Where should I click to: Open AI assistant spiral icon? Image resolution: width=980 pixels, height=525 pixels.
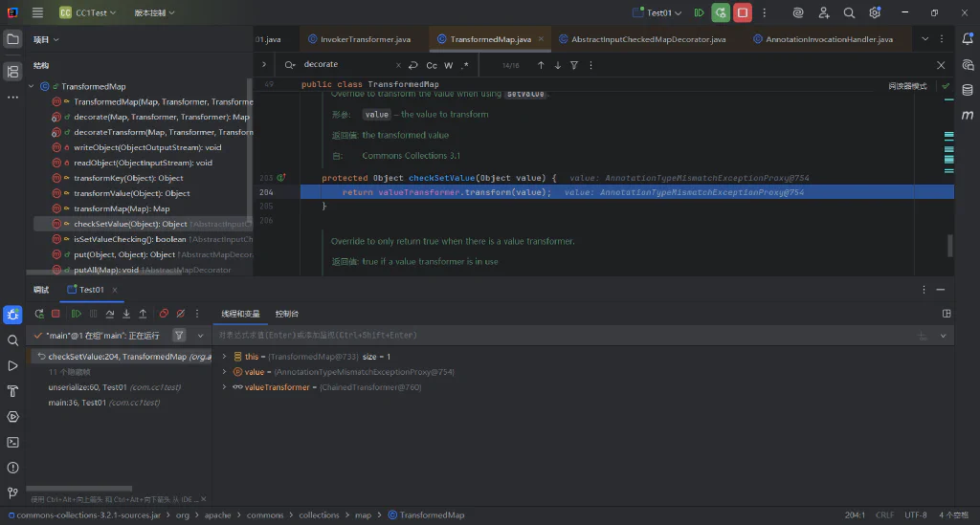797,12
